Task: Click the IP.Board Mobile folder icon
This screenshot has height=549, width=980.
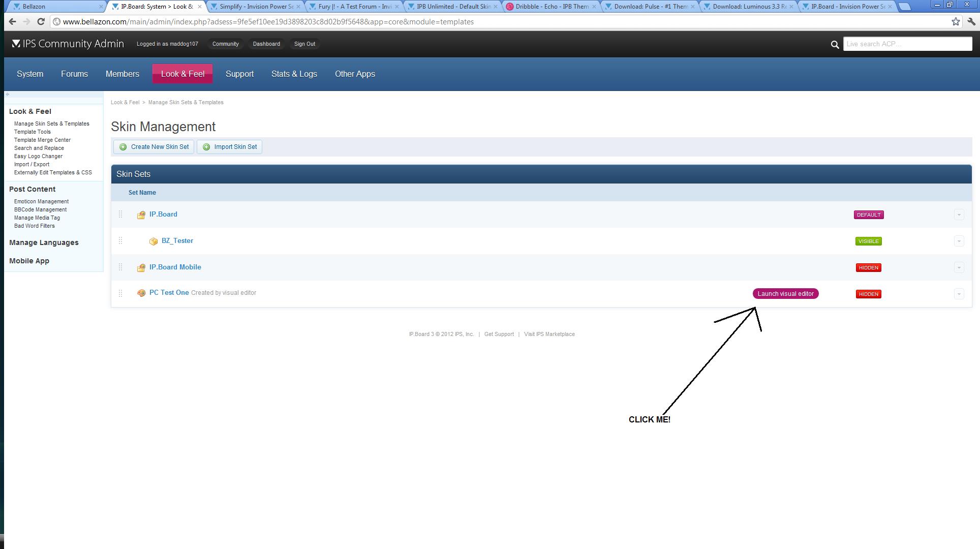Action: click(x=141, y=268)
